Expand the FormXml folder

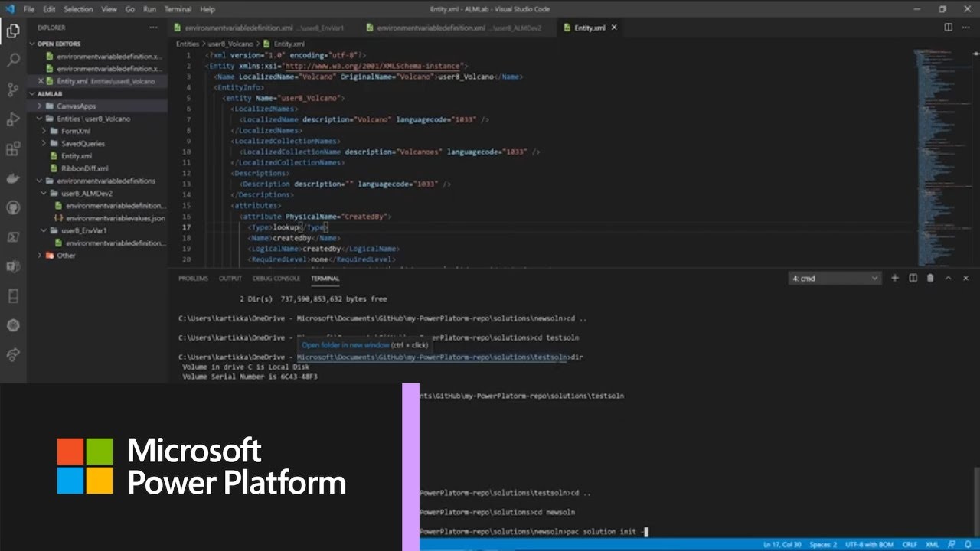point(97,131)
